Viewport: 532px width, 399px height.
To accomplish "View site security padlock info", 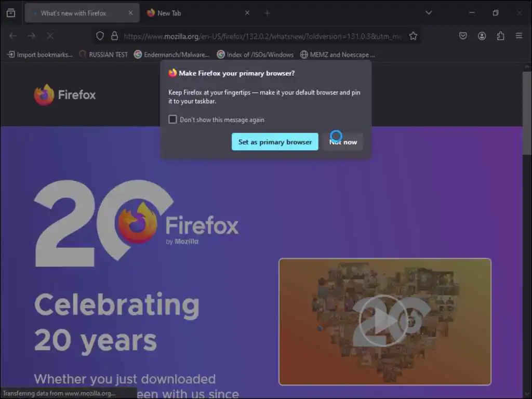I will [115, 36].
